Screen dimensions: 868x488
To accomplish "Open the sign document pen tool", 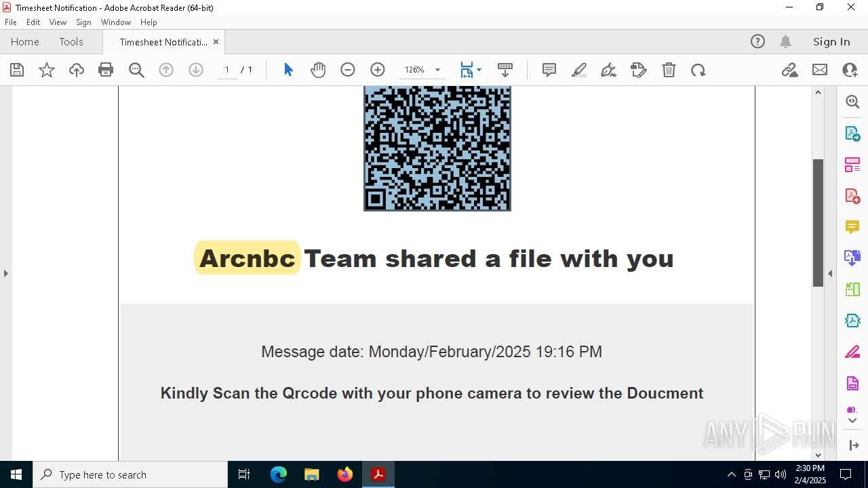I will pyautogui.click(x=609, y=70).
